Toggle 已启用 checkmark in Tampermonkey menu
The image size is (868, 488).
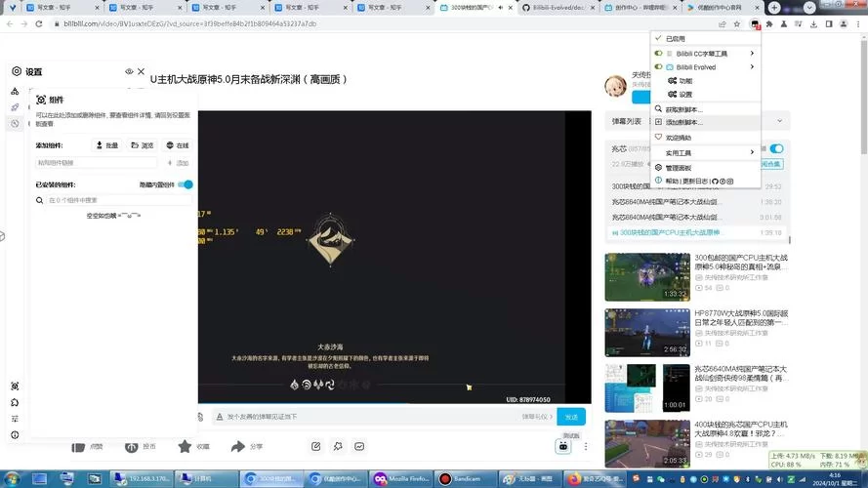[658, 38]
